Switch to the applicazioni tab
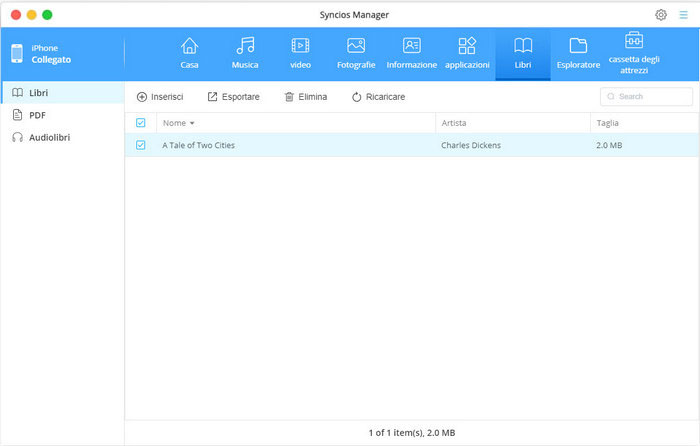Screen dimensions: 700x446 (467, 54)
